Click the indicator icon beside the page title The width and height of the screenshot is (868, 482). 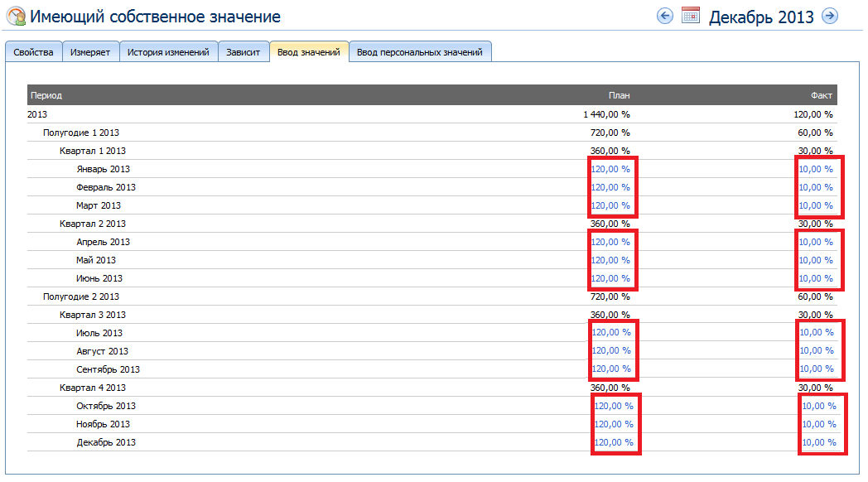pyautogui.click(x=16, y=17)
